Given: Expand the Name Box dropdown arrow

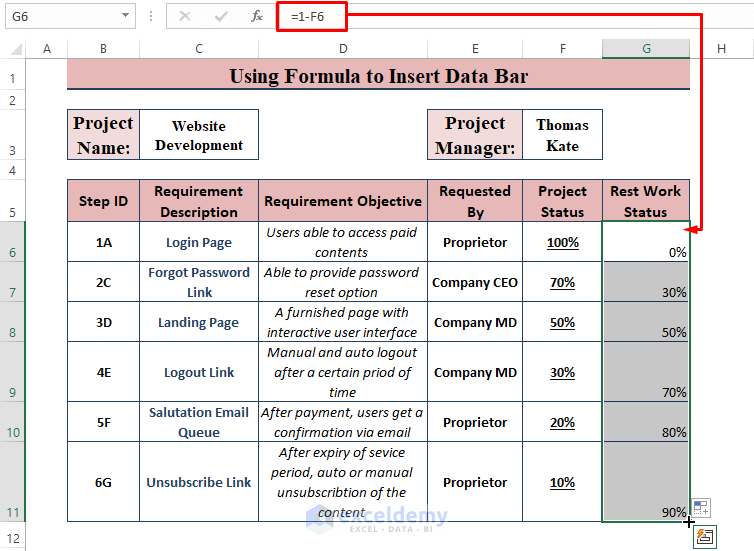Looking at the screenshot, I should pos(126,15).
